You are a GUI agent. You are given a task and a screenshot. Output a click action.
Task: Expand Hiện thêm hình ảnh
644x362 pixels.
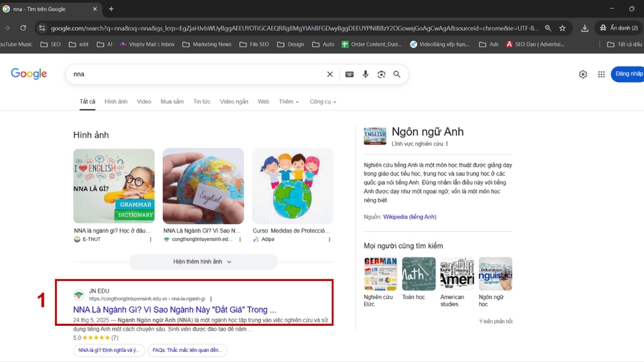point(203,261)
